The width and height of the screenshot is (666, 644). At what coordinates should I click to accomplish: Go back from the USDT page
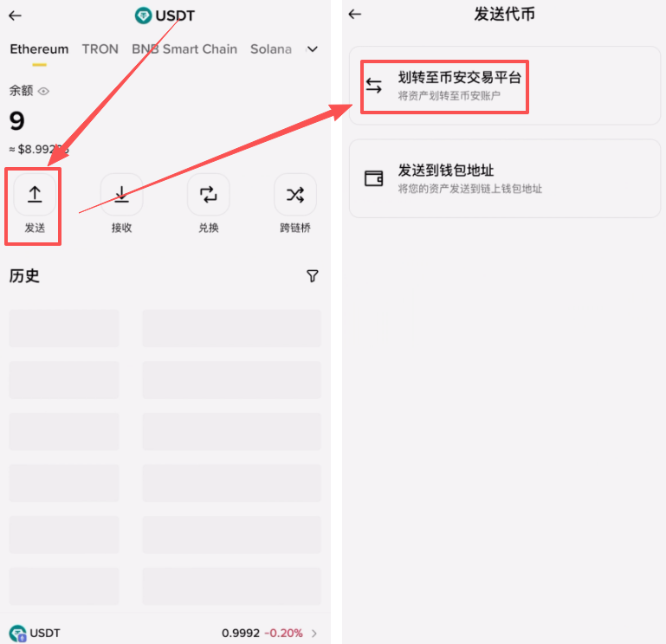pyautogui.click(x=15, y=16)
